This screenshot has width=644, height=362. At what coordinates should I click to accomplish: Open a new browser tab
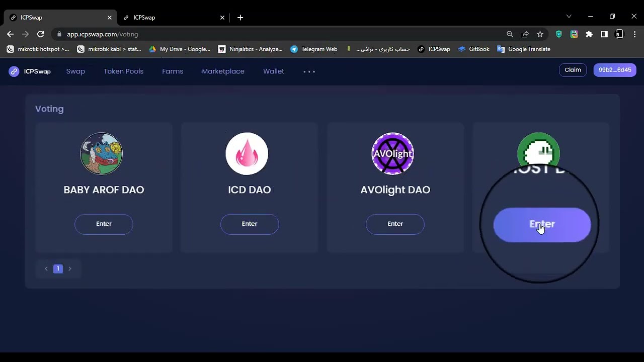pos(240,18)
